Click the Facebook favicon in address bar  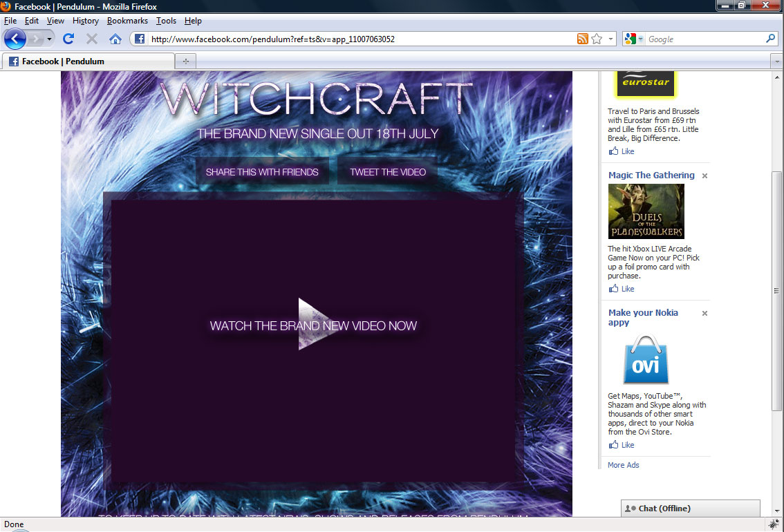point(140,39)
